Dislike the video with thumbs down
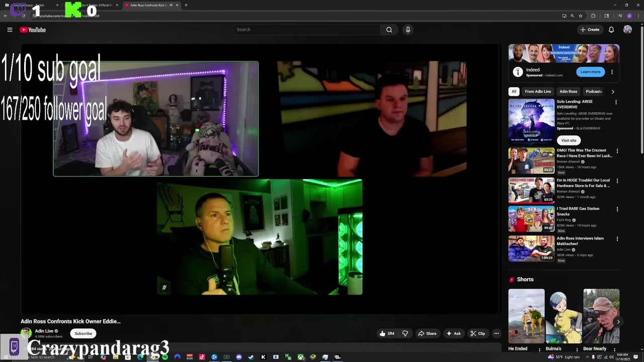This screenshot has width=644, height=362. coord(405,333)
